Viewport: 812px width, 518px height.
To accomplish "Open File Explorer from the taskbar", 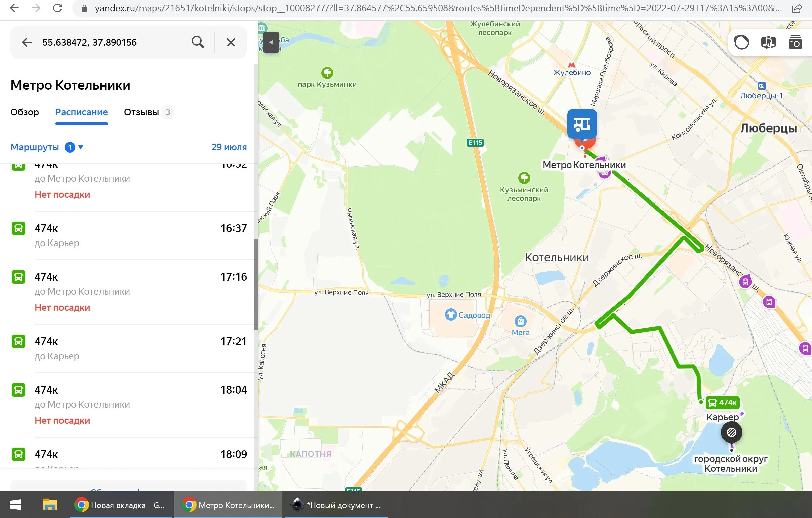I will (x=50, y=505).
